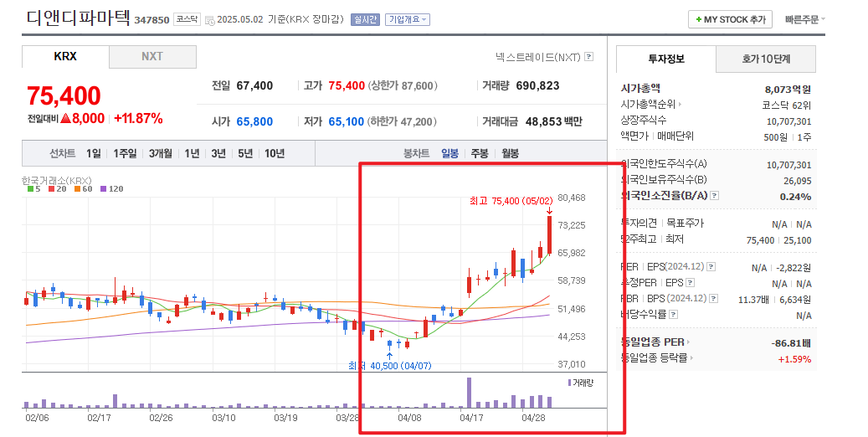Click the tall volume bar near 04/17
This screenshot has width=868, height=437.
pyautogui.click(x=470, y=393)
